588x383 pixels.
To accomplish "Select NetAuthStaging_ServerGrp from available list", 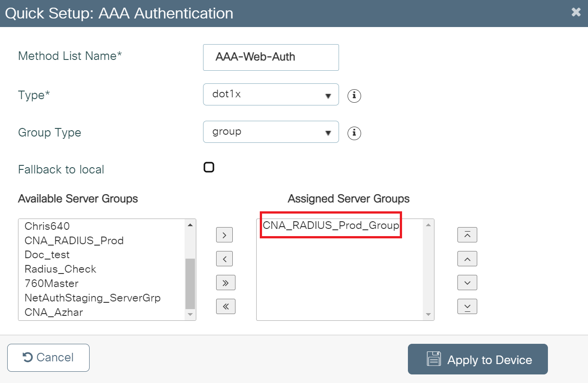I will [92, 298].
